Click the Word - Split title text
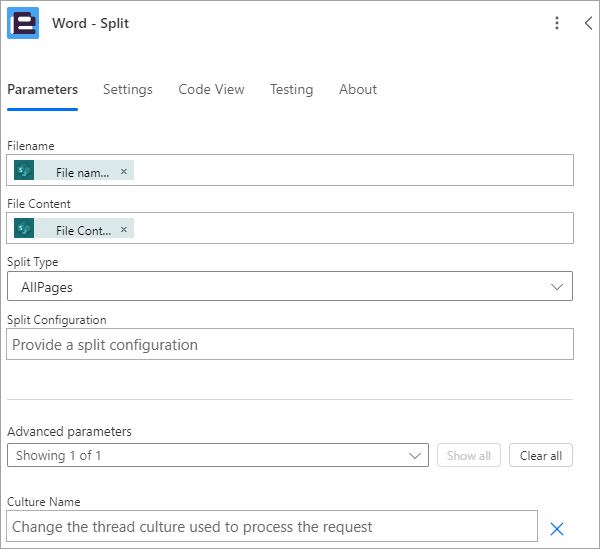Screen dimensions: 600x549 tap(90, 23)
